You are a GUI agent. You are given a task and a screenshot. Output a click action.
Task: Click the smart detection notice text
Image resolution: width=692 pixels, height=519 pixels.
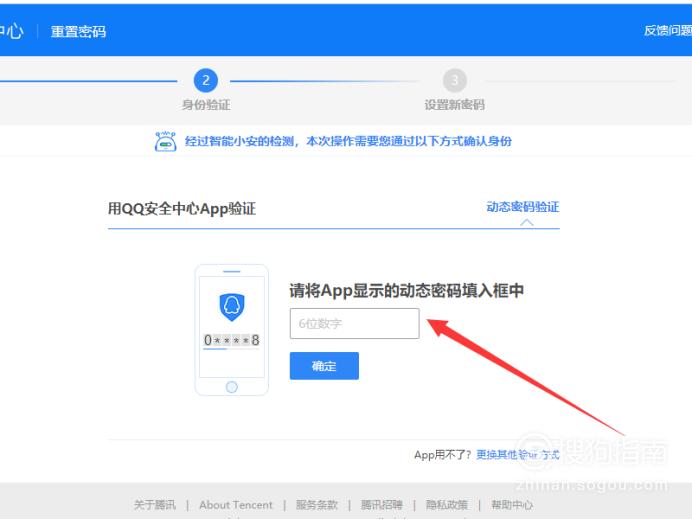tap(348, 141)
